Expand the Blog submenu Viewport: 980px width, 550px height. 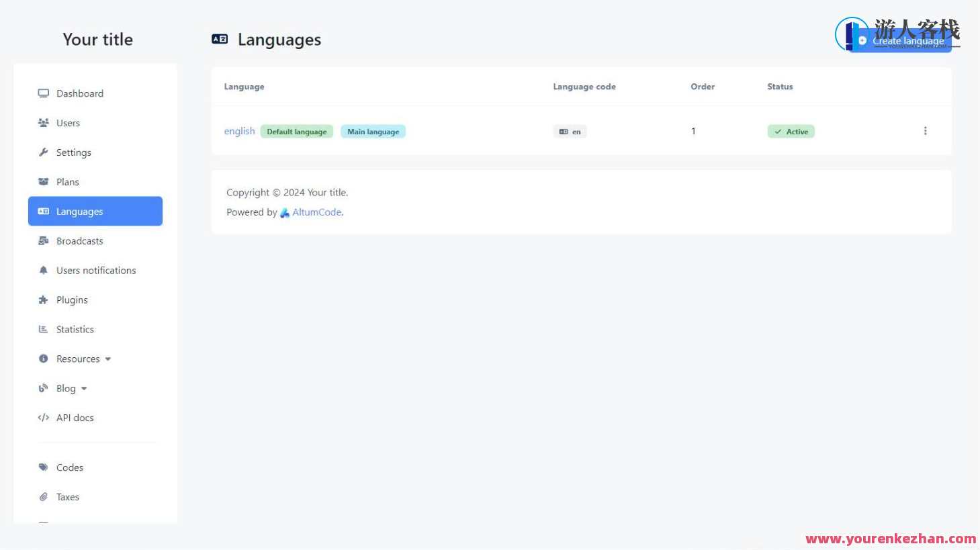[x=71, y=389]
